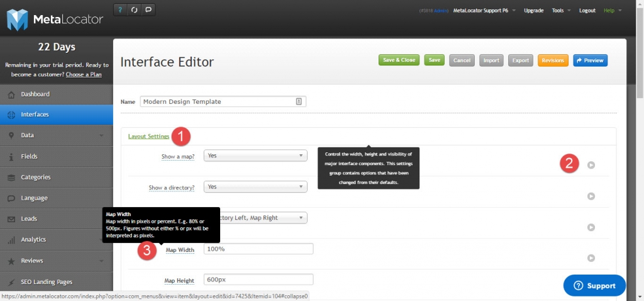Click the Analytics bar chart icon
This screenshot has width=644, height=301.
pos(11,240)
